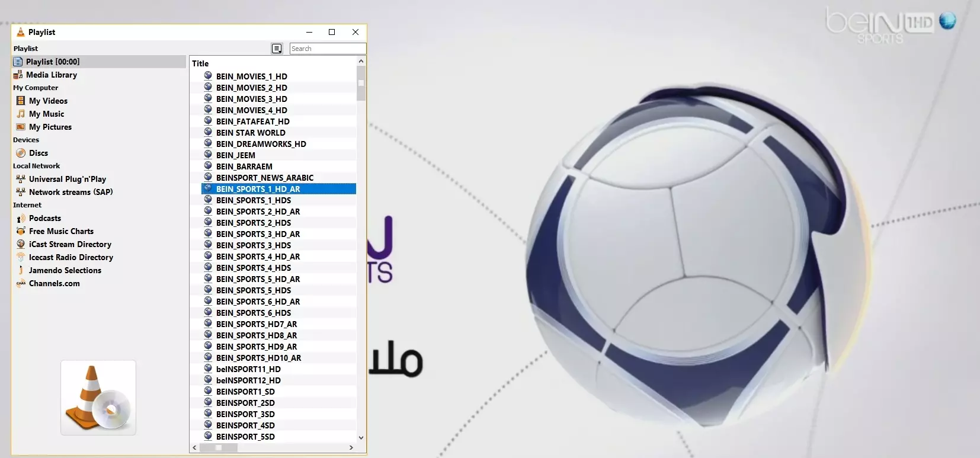The width and height of the screenshot is (980, 458).
Task: Click the VLC cone album art
Action: click(x=98, y=398)
